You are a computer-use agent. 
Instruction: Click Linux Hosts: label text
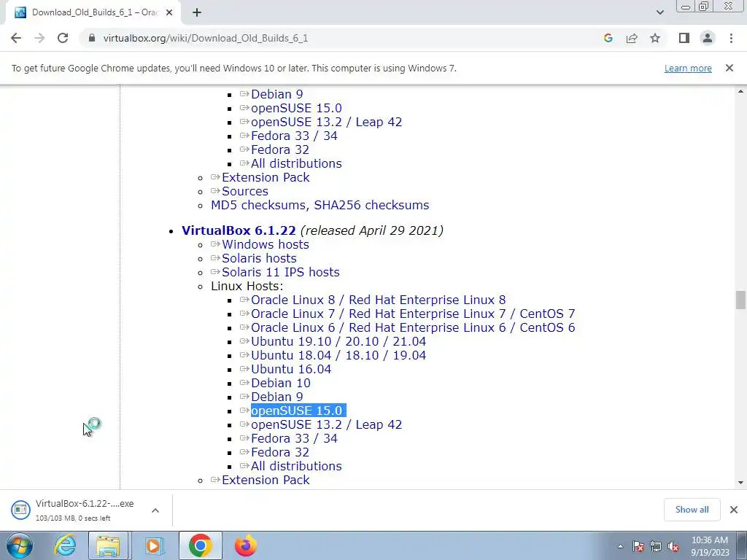(247, 286)
